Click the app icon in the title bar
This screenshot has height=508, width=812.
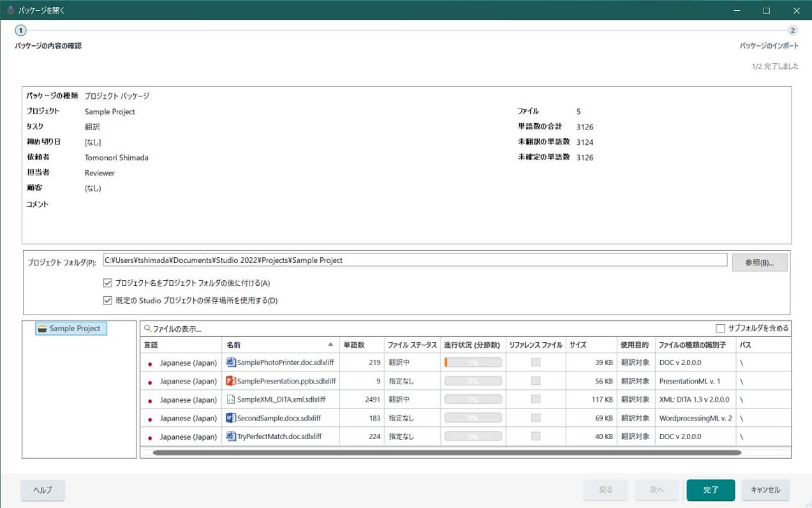click(x=10, y=10)
